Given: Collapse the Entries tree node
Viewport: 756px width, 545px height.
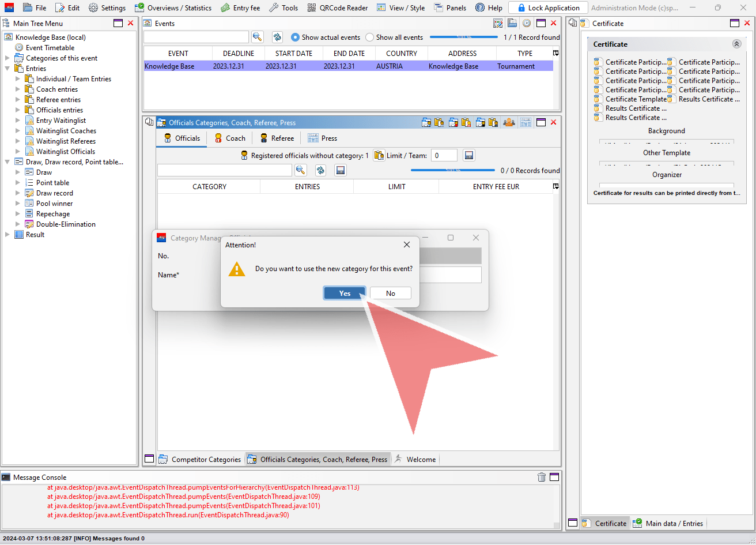Looking at the screenshot, I should pos(7,69).
